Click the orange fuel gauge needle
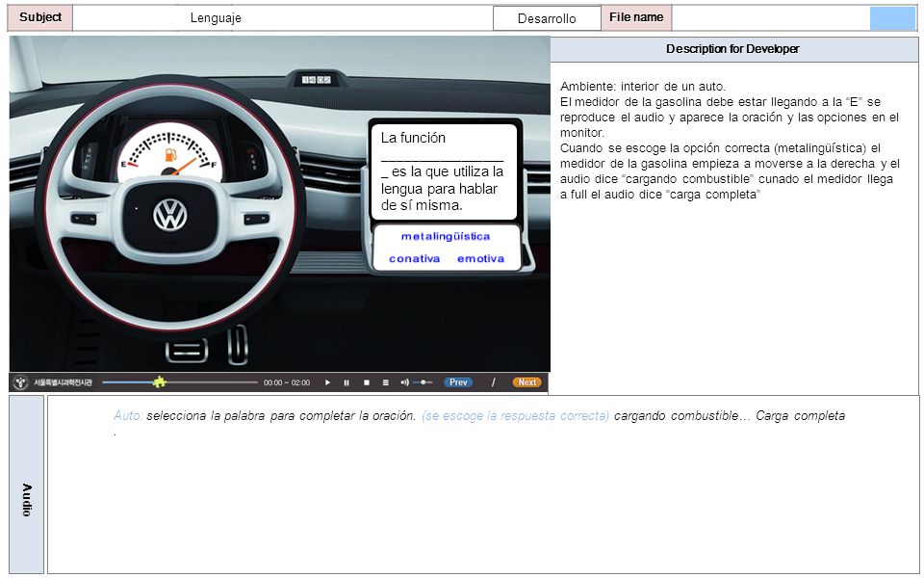The width and height of the screenshot is (924, 578). (183, 167)
